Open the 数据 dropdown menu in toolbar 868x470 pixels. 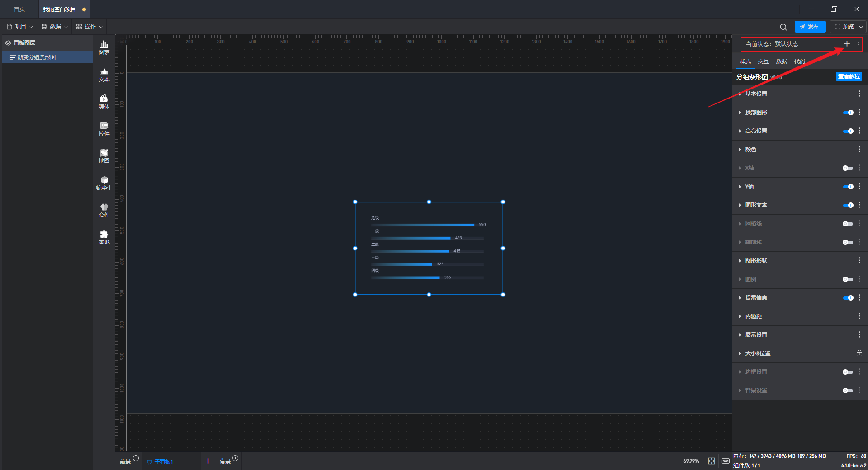click(x=55, y=27)
